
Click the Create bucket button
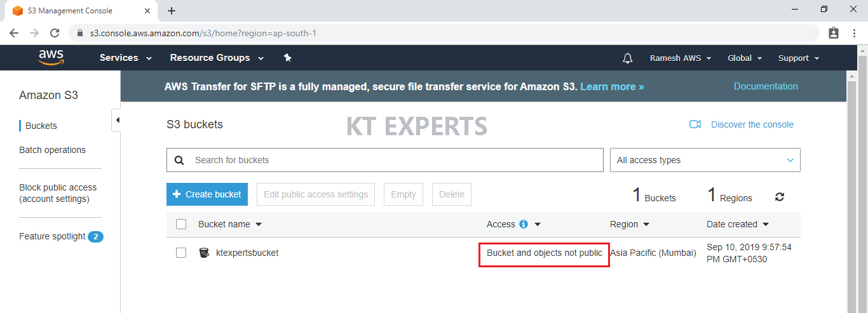208,194
